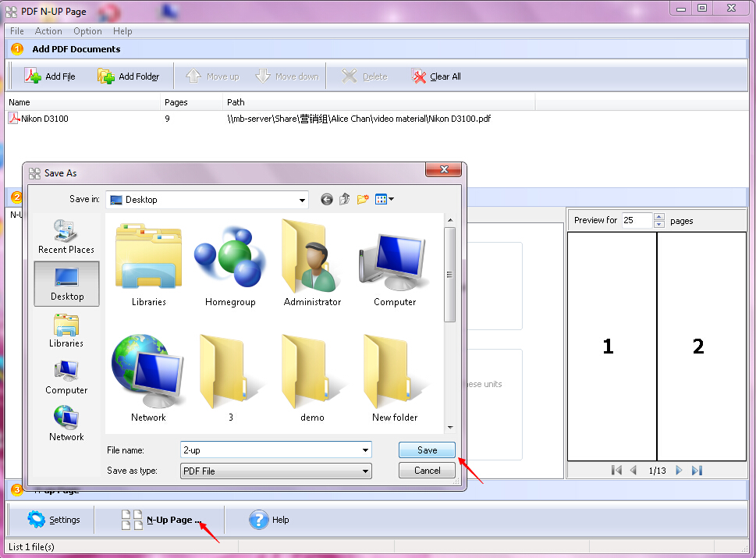
Task: Go to first preview page
Action: coord(616,471)
